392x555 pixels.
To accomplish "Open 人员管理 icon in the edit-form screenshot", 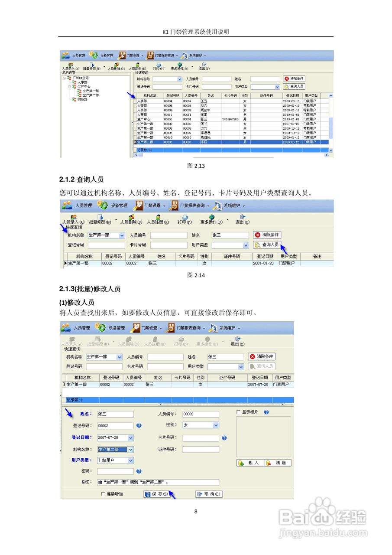I will 66,327.
